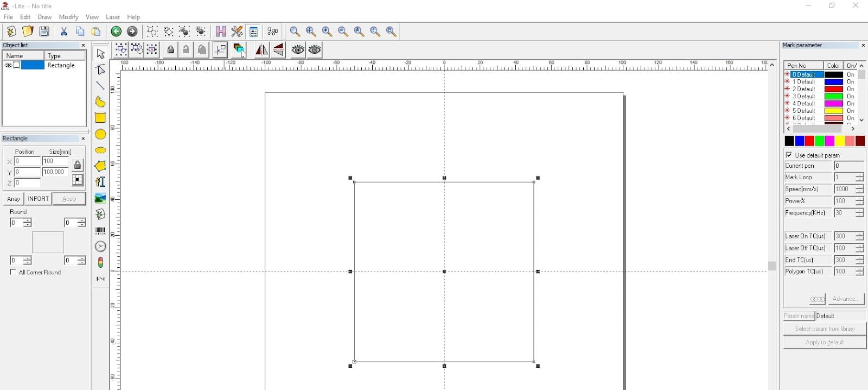The image size is (868, 390).
Task: Pick the Line drawing tool
Action: tap(100, 86)
